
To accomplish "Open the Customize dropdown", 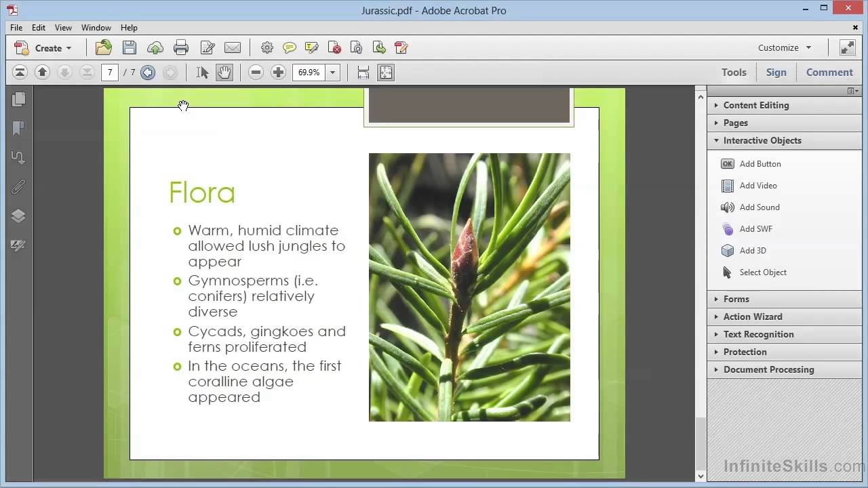I will click(x=785, y=47).
